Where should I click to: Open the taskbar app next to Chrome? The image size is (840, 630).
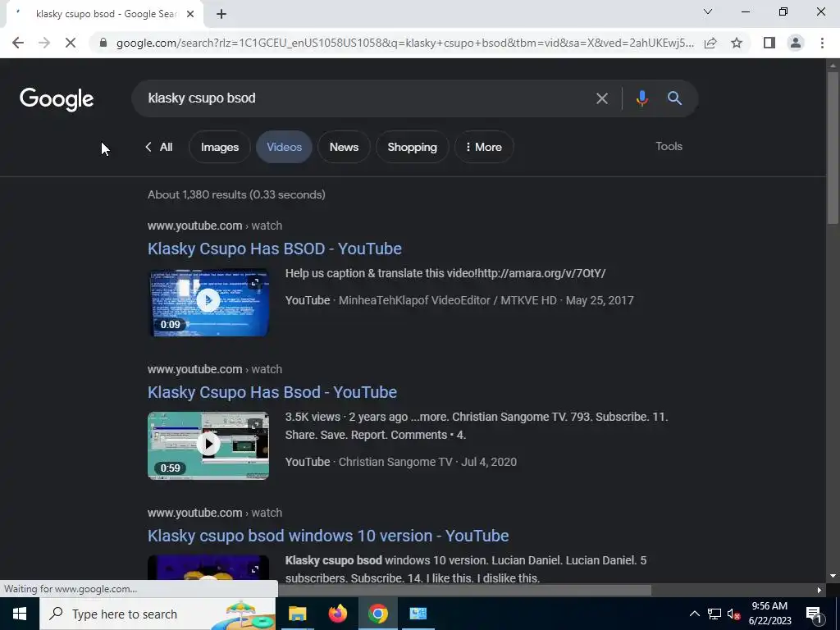pos(418,614)
